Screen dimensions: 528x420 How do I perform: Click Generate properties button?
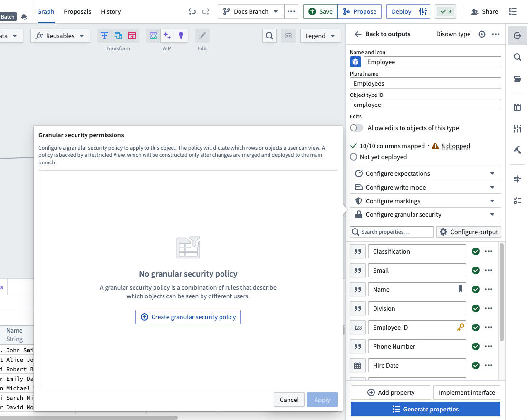(x=425, y=409)
